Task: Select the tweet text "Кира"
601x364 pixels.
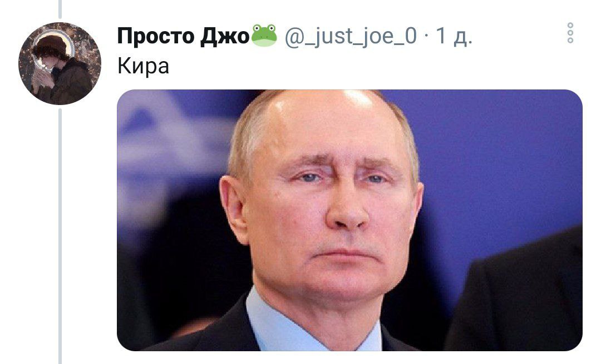Action: pos(143,66)
